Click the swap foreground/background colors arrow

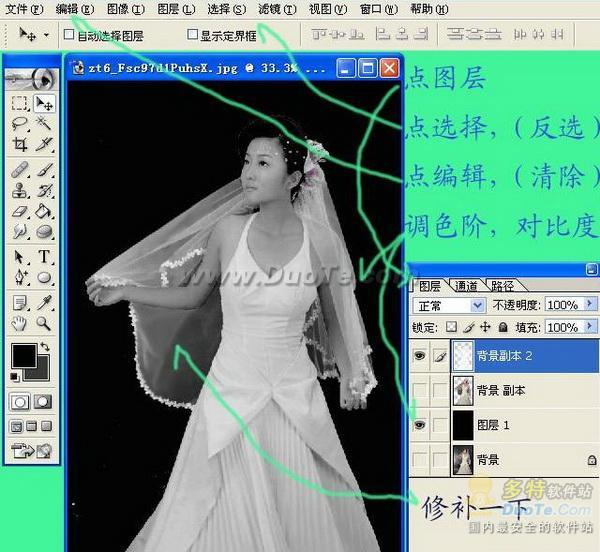(45, 347)
